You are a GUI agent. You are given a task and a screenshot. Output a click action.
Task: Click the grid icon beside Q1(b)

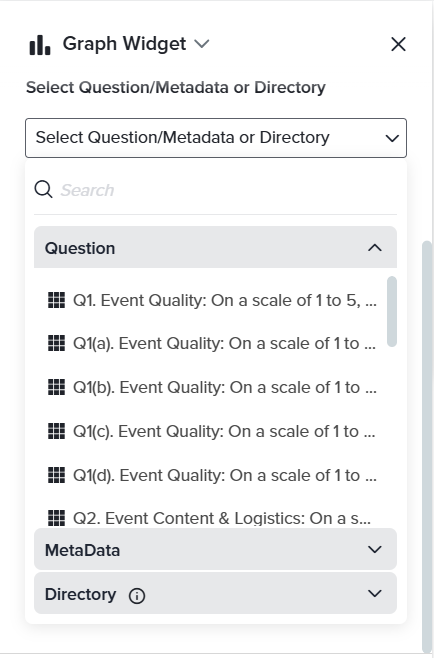click(x=56, y=387)
